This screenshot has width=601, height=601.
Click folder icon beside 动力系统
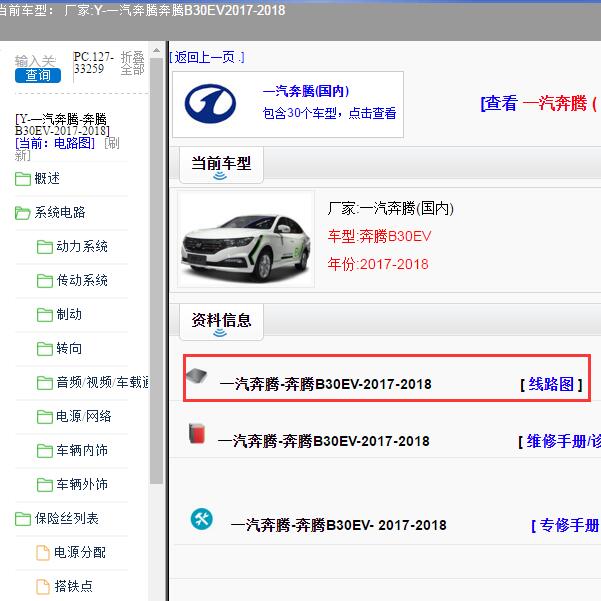coord(45,247)
